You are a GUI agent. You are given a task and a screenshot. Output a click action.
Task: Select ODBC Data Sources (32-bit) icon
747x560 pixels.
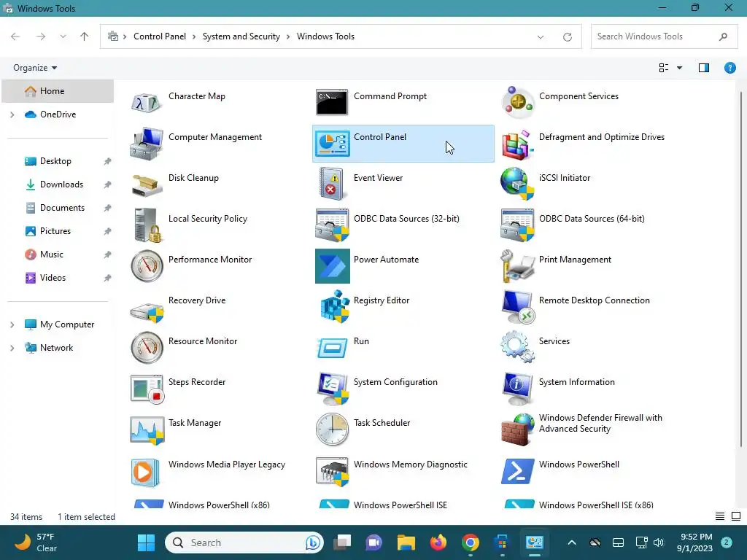coord(332,225)
